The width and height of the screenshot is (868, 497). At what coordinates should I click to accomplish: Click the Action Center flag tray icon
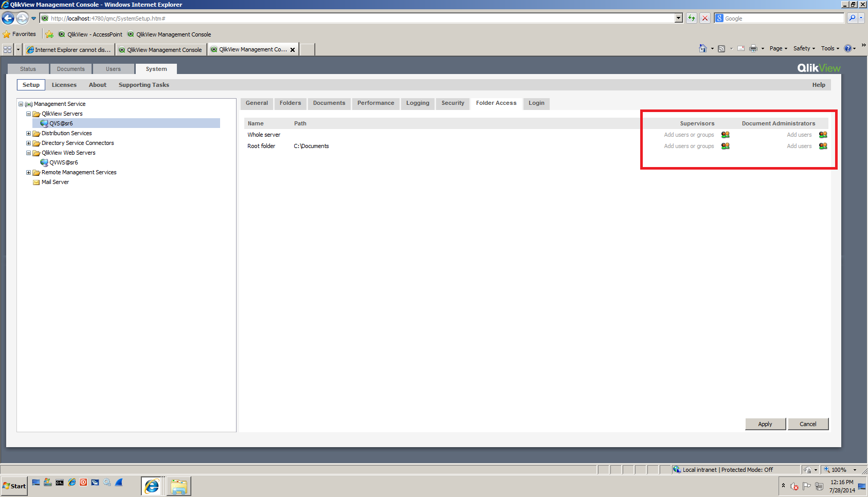pos(807,486)
